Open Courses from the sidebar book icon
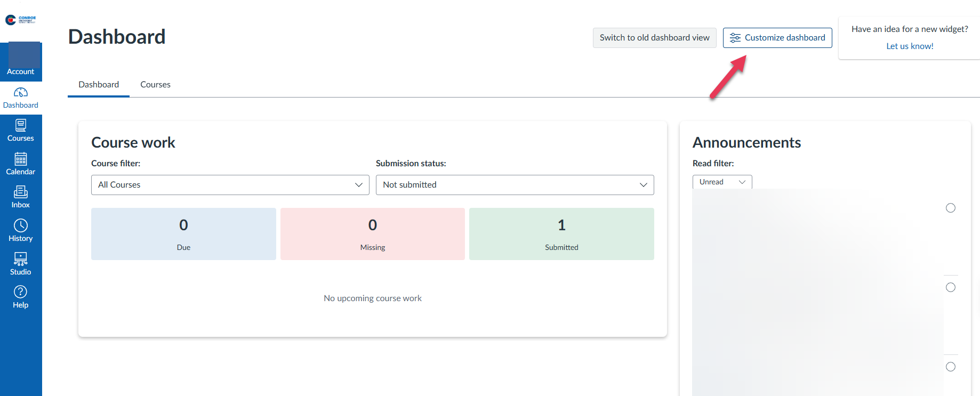This screenshot has height=396, width=980. coord(21,126)
